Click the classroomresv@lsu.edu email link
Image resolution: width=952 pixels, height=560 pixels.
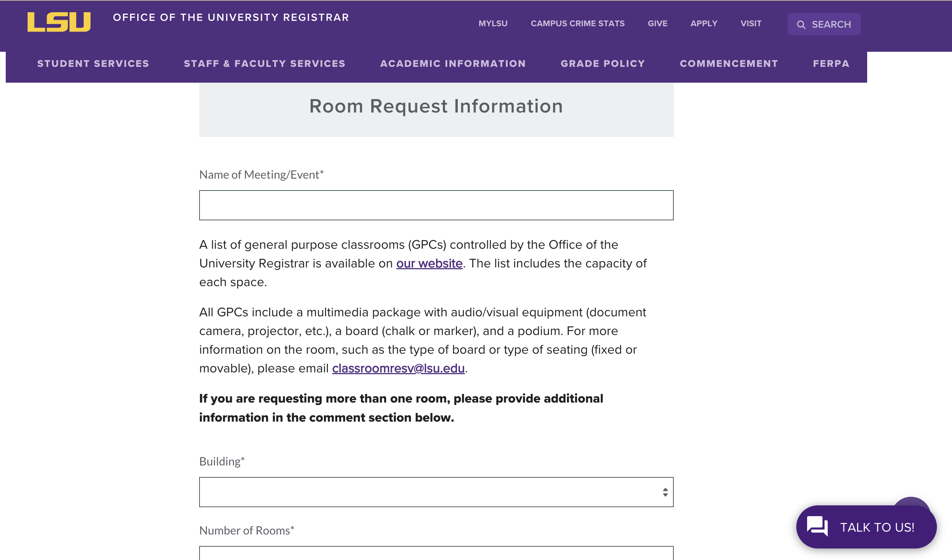coord(398,368)
